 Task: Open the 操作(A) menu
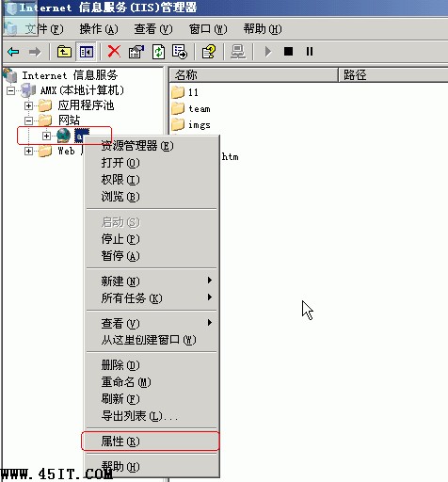(x=99, y=29)
